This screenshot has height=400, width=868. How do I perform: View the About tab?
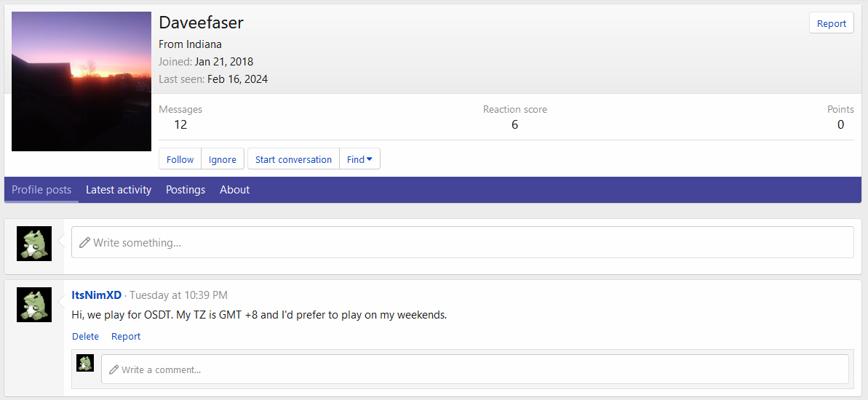(234, 190)
